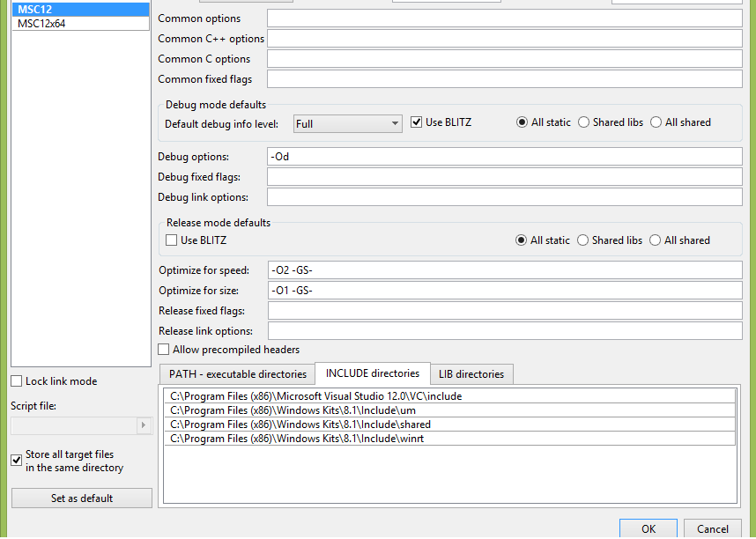Click the Debug options field containing -Od
Image resolution: width=756 pixels, height=539 pixels.
tap(504, 157)
